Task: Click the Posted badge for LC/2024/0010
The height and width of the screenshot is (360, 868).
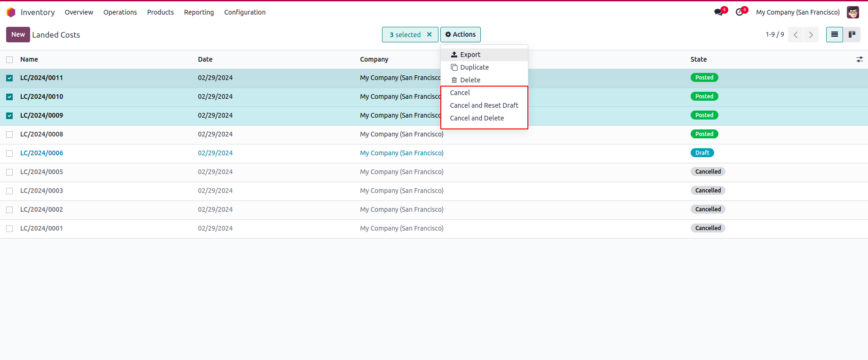Action: (704, 96)
